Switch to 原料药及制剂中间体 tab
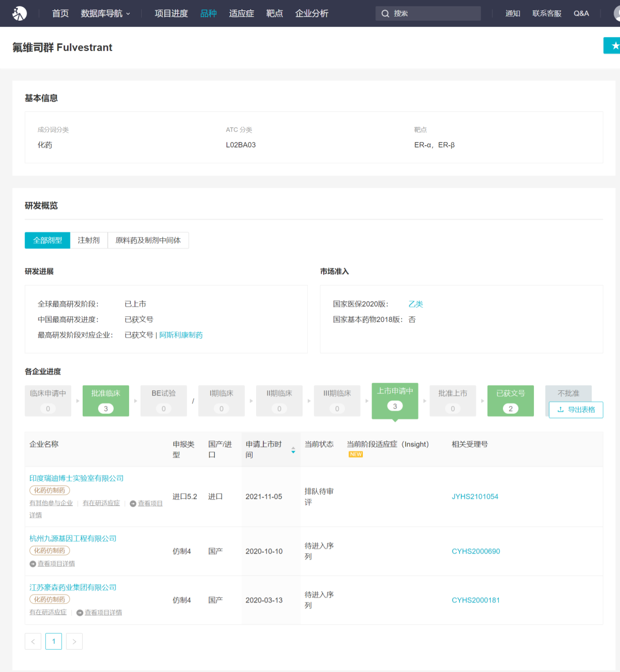Image resolution: width=620 pixels, height=672 pixels. coord(148,240)
